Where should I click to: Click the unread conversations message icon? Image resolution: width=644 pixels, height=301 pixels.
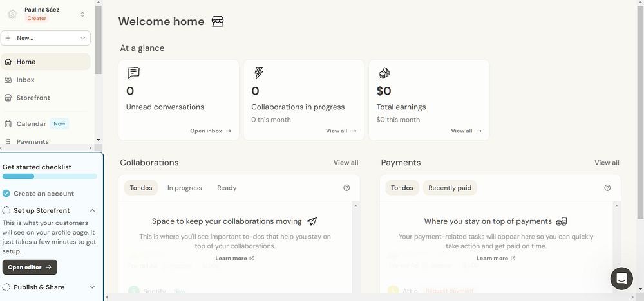point(133,73)
